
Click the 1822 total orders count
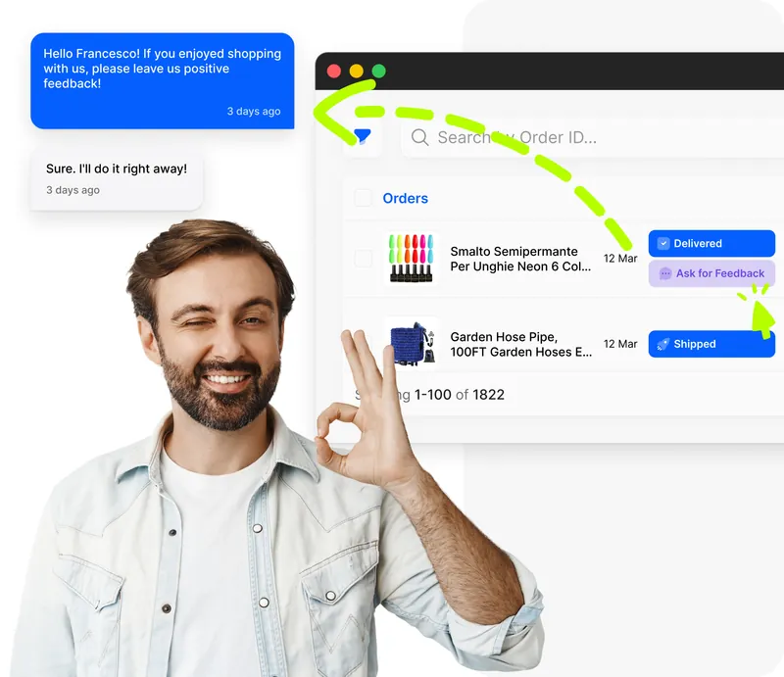click(488, 395)
